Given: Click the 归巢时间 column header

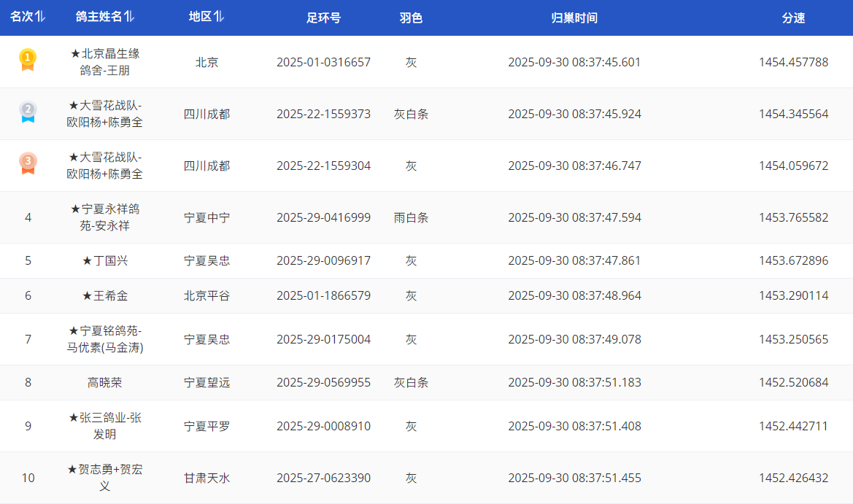Looking at the screenshot, I should tap(574, 18).
